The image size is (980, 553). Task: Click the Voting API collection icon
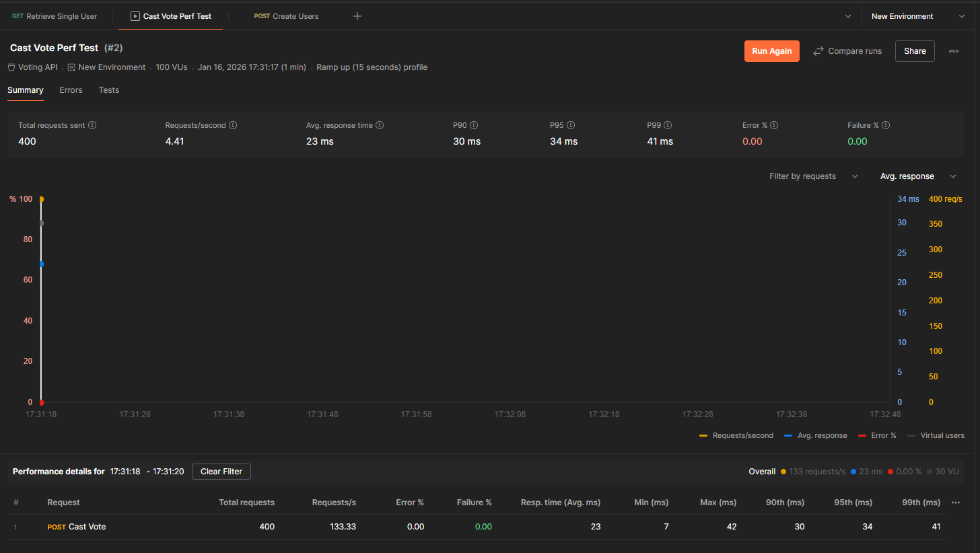(x=11, y=67)
